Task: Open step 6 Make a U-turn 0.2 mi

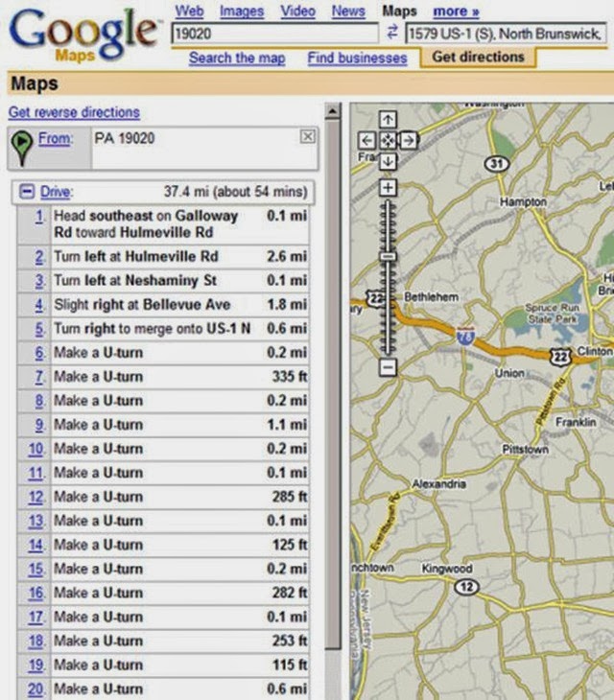Action: click(x=163, y=353)
